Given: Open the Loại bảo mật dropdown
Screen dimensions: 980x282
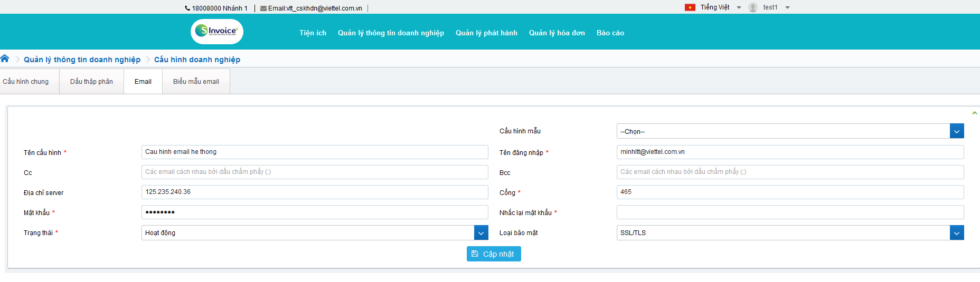Looking at the screenshot, I should pos(956,233).
